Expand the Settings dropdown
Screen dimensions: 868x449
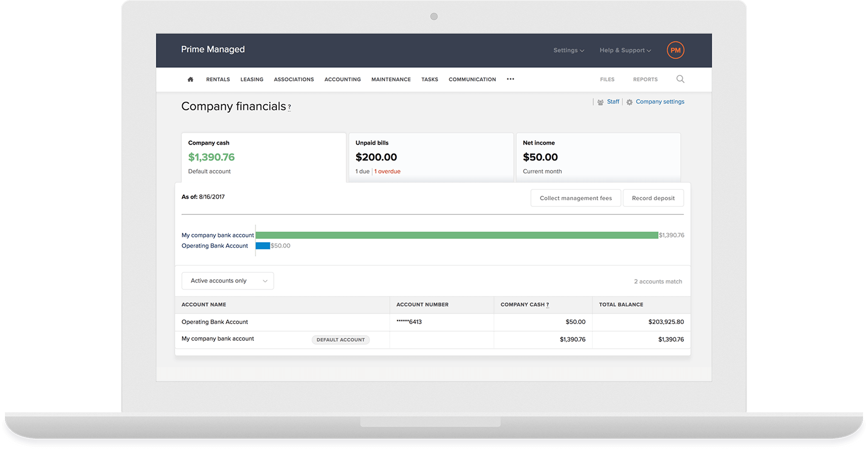click(568, 50)
